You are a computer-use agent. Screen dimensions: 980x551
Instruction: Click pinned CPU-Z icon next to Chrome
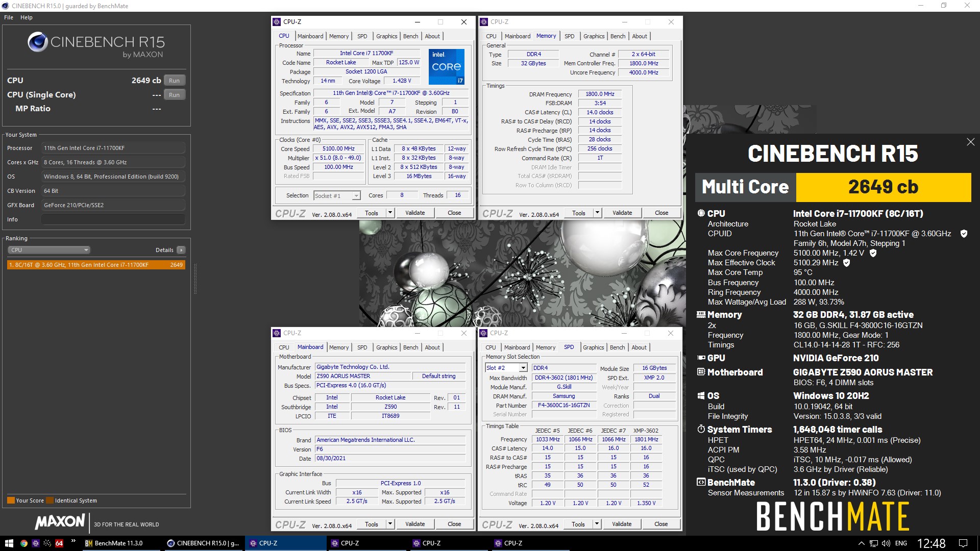click(x=35, y=543)
